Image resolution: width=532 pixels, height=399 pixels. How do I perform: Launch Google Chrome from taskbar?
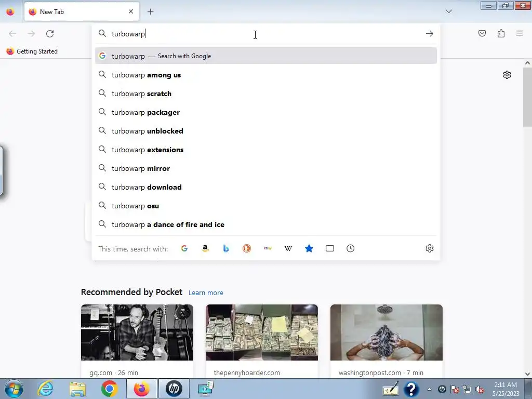109,389
